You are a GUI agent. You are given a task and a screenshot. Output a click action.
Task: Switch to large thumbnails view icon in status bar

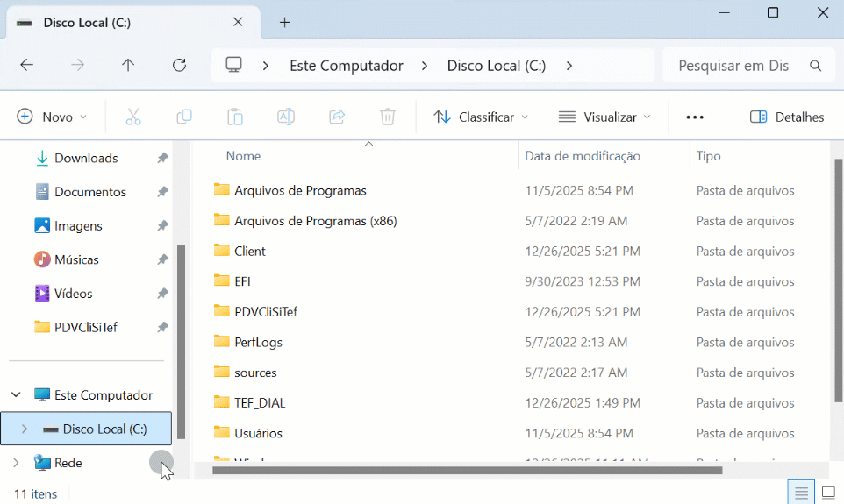click(x=828, y=492)
